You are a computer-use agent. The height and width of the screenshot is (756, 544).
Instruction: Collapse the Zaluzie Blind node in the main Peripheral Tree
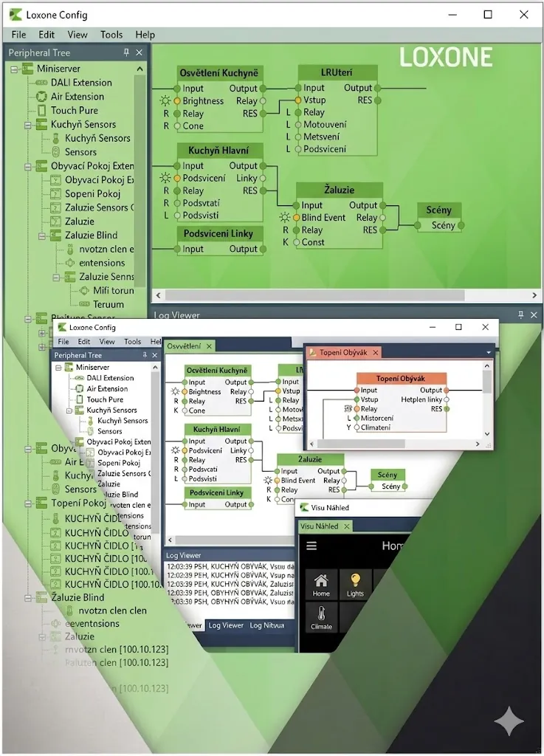pyautogui.click(x=42, y=236)
